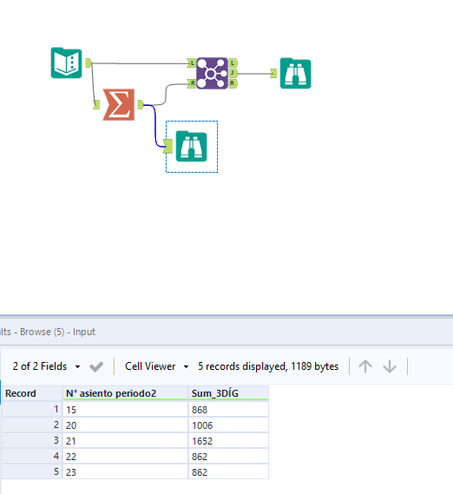Screen dimensions: 453x494
Task: Click the checkmark apply icon
Action: 96,367
